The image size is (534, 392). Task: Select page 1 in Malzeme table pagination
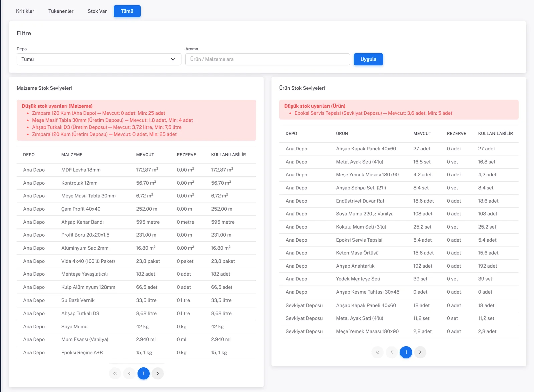click(x=144, y=373)
